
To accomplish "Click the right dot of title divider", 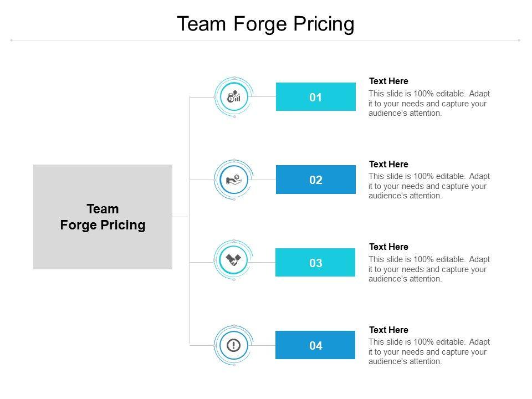I will point(519,40).
